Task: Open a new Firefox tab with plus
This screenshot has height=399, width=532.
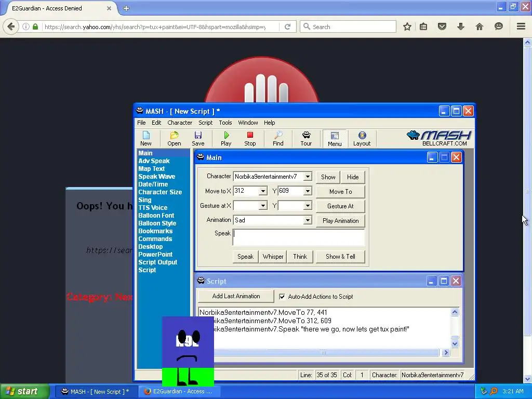Action: point(126,8)
